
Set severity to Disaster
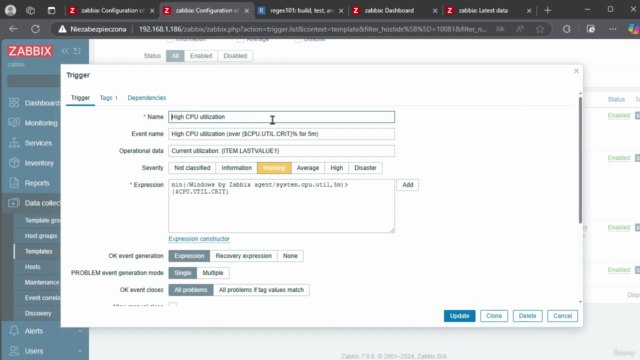point(365,168)
